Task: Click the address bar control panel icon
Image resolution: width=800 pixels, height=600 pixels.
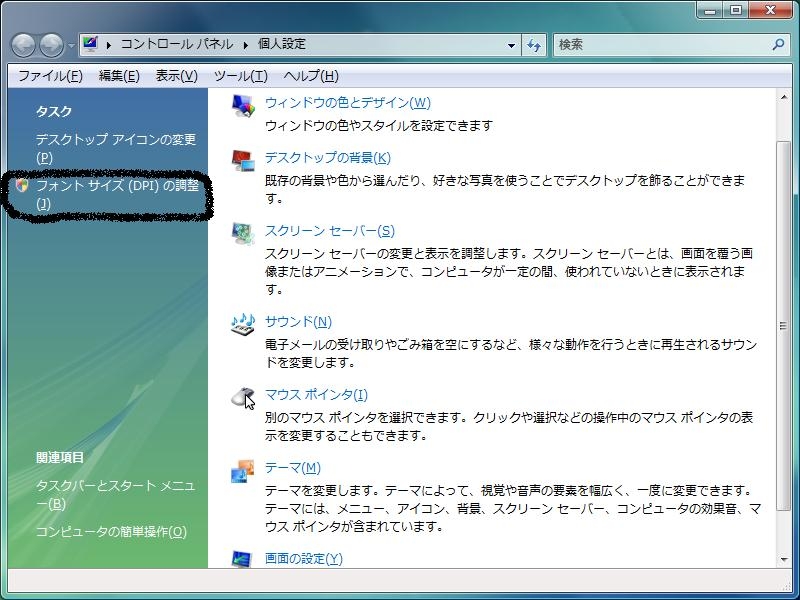Action: (x=90, y=44)
